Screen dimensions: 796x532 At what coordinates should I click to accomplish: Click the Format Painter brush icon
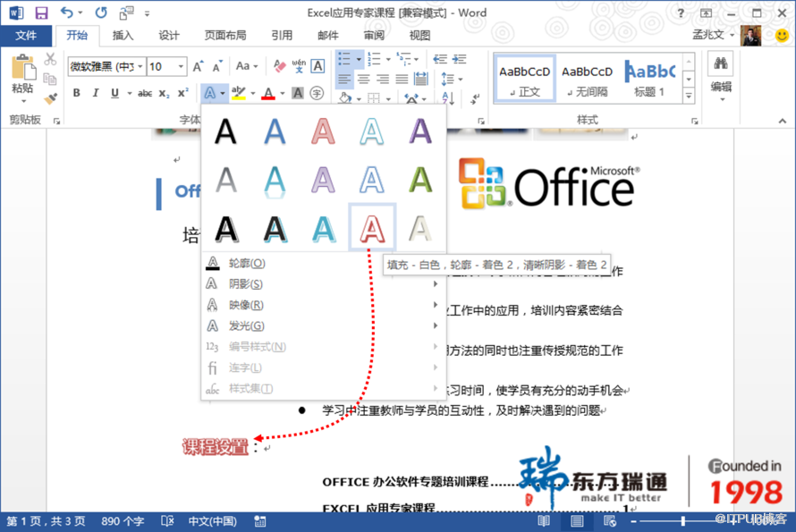[x=50, y=98]
